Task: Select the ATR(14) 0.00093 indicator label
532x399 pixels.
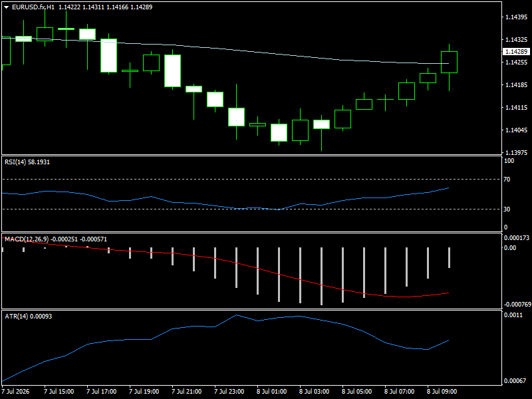Action: click(29, 317)
